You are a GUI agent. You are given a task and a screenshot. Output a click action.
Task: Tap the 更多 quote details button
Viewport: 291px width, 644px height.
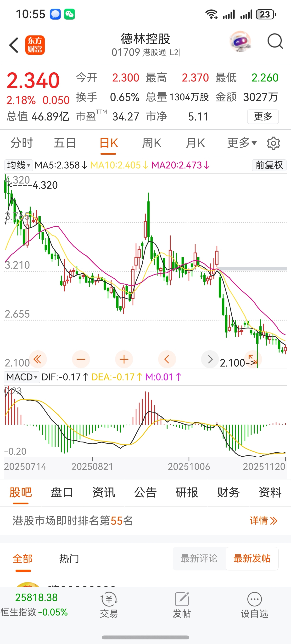263,116
